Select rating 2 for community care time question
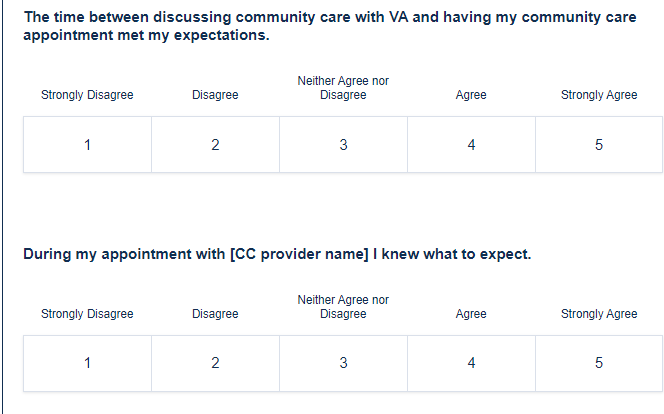 pos(215,145)
